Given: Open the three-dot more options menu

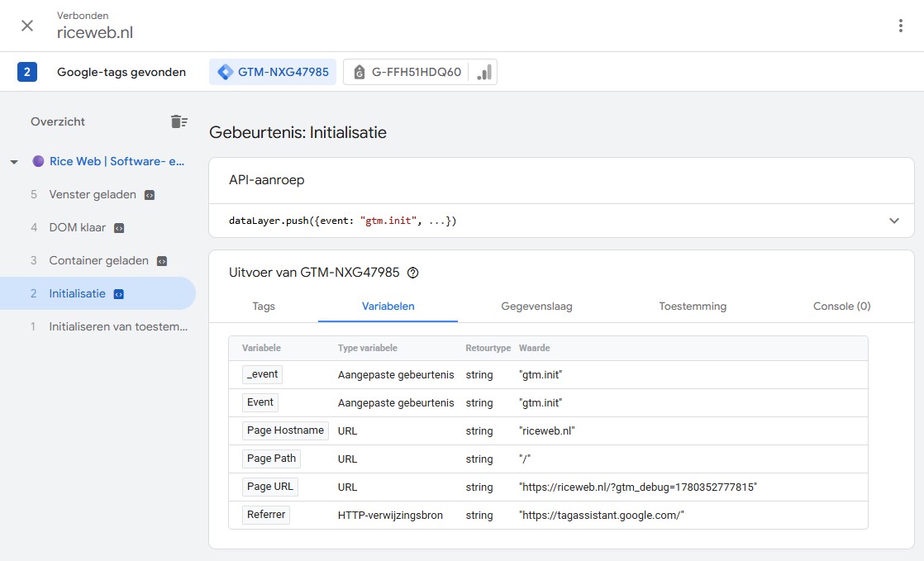Looking at the screenshot, I should pyautogui.click(x=900, y=26).
